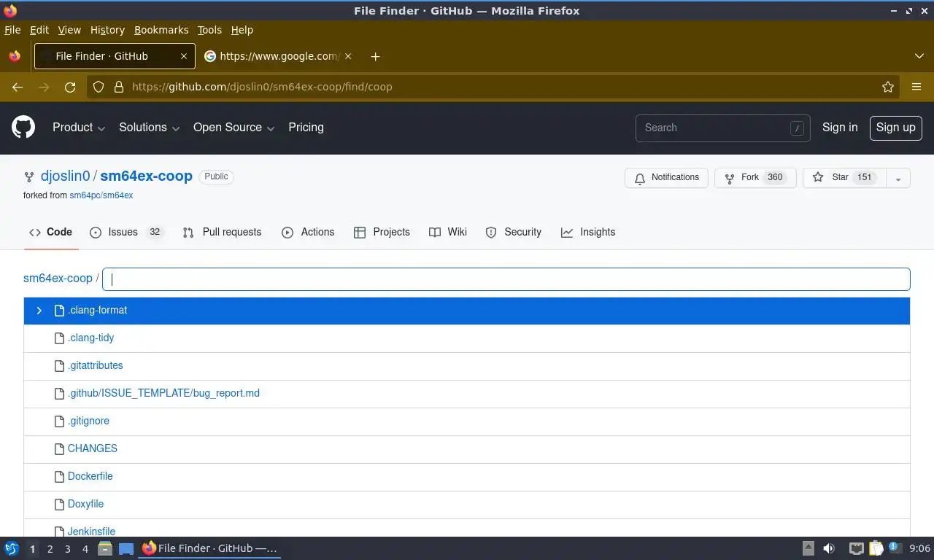Open the Actions tab
Viewport: 934px width, 560px height.
pyautogui.click(x=308, y=232)
